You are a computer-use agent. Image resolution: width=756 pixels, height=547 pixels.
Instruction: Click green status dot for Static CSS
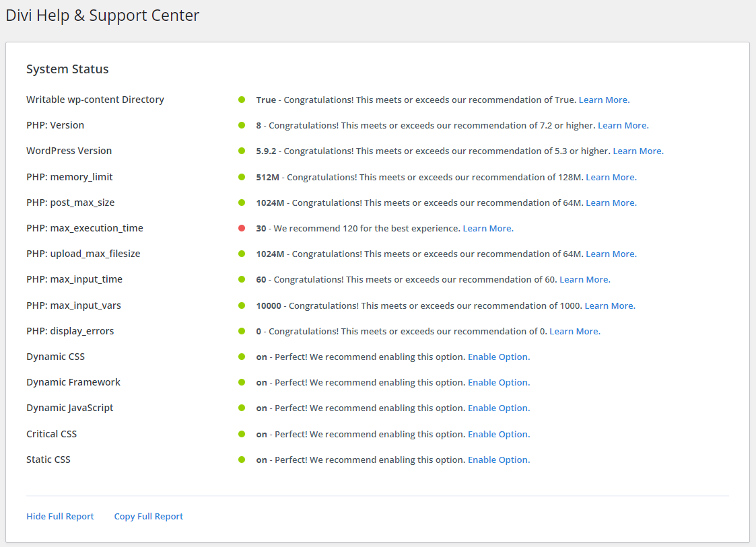point(242,460)
